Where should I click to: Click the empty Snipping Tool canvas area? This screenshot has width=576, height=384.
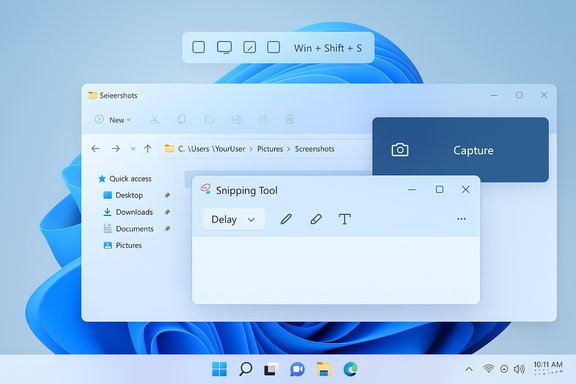[x=336, y=270]
